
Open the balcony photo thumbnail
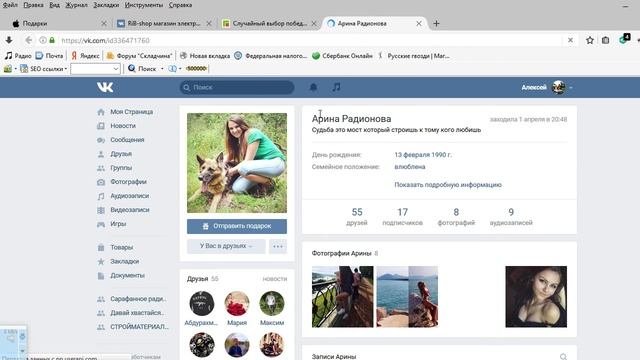(342, 297)
